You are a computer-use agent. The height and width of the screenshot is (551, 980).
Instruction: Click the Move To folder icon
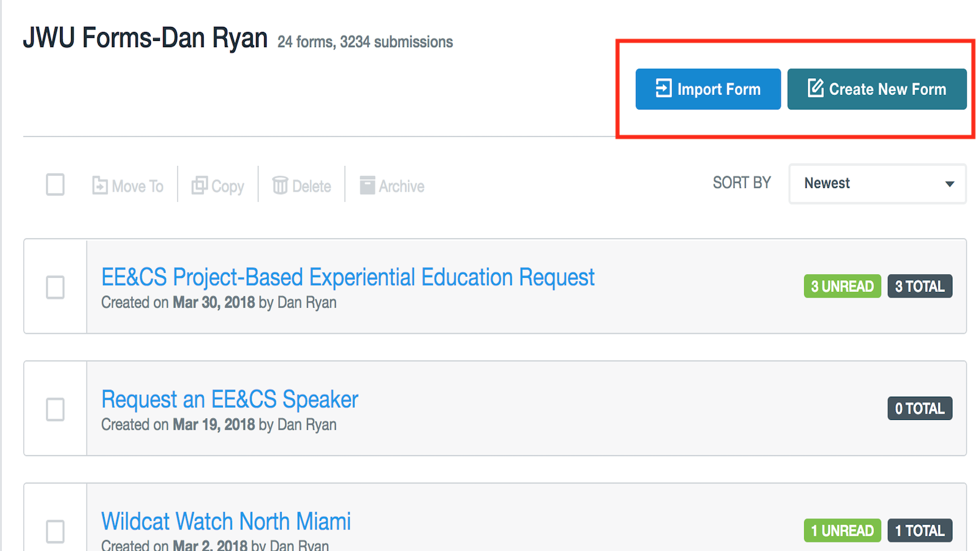pos(100,185)
